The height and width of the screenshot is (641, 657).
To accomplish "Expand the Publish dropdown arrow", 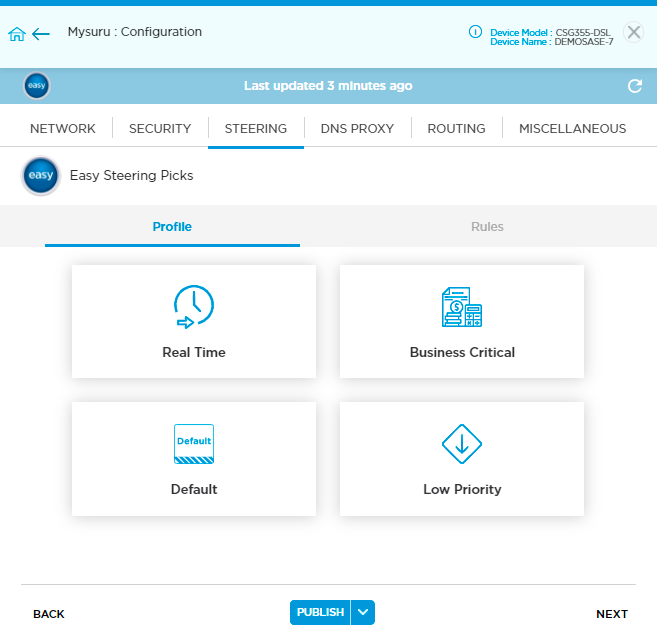I will (x=363, y=613).
